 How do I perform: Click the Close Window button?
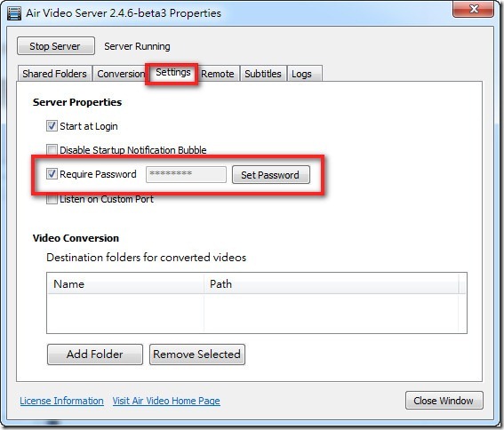(444, 401)
